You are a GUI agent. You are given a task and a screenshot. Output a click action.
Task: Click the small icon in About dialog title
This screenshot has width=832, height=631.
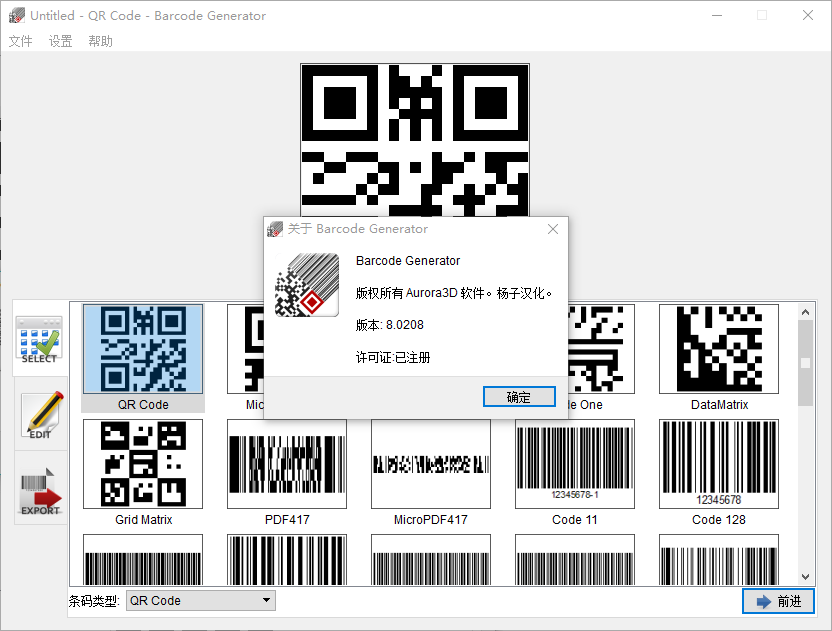pyautogui.click(x=275, y=229)
